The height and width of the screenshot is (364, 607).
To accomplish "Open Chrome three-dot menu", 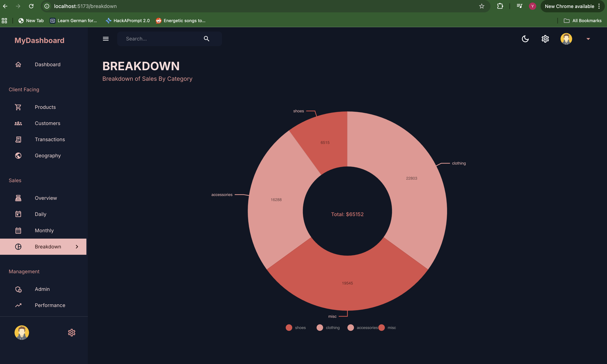I will click(x=599, y=6).
